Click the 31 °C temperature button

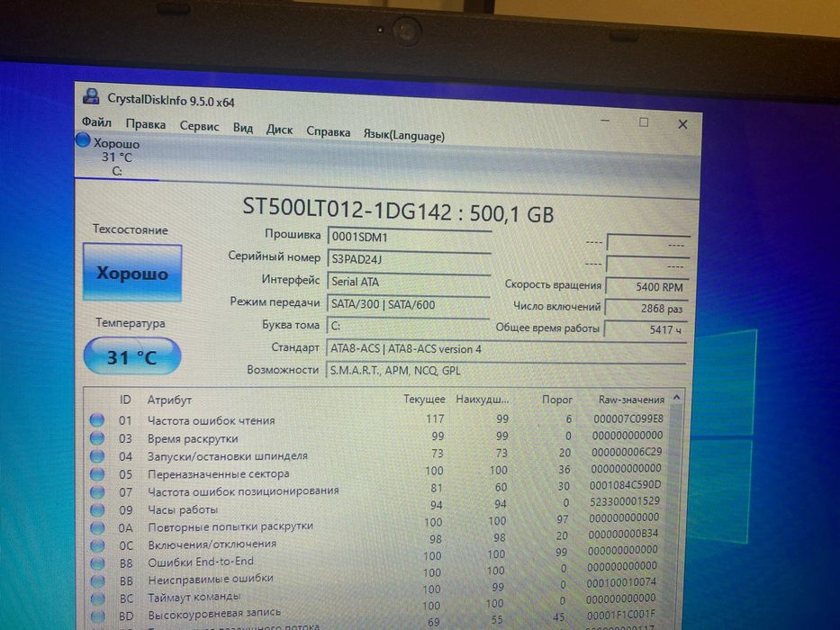pyautogui.click(x=132, y=356)
